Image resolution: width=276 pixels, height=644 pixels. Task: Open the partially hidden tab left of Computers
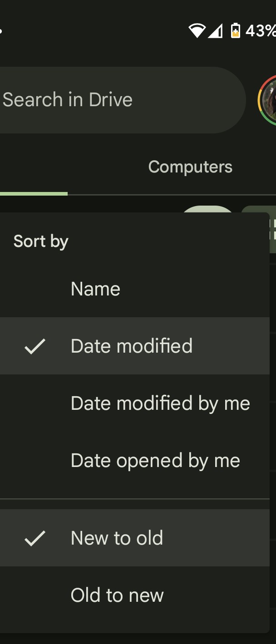(32, 168)
